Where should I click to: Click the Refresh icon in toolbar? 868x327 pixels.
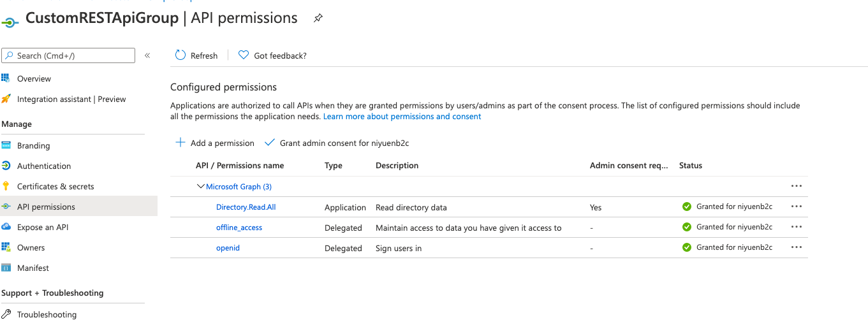click(x=180, y=55)
